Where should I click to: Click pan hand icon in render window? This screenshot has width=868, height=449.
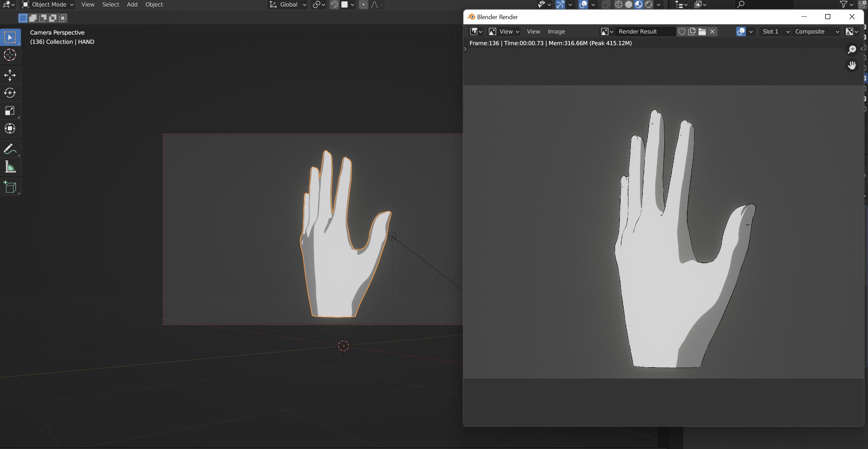tap(852, 65)
